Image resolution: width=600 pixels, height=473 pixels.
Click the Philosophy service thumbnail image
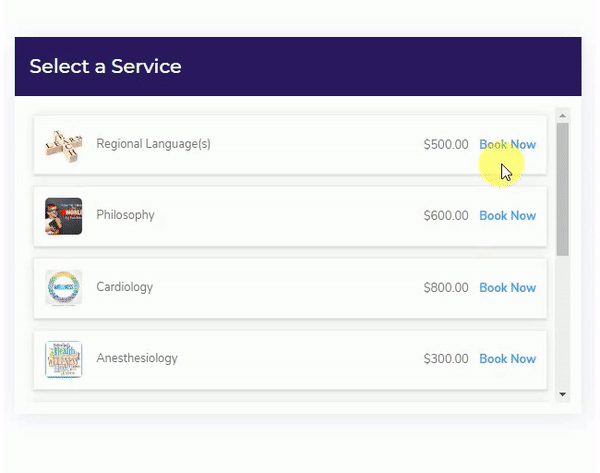(64, 216)
